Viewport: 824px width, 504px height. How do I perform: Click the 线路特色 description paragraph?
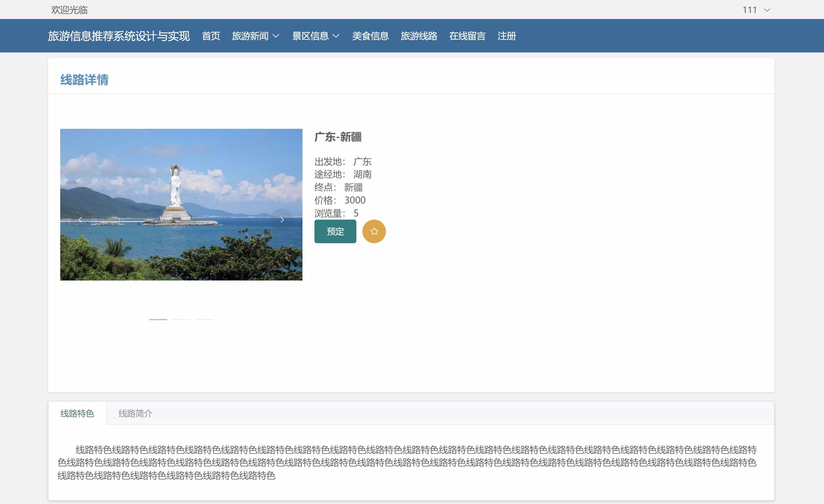point(407,462)
